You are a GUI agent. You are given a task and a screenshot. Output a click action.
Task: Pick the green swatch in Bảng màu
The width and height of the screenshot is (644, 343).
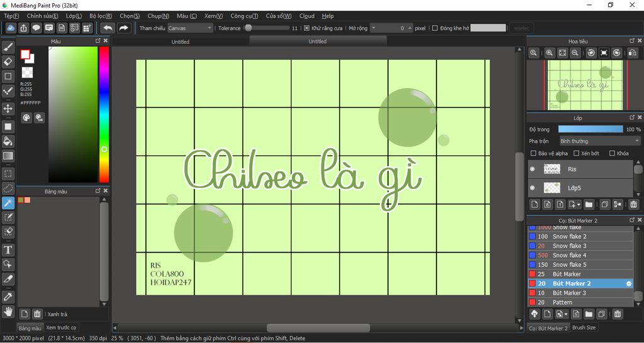coord(21,200)
